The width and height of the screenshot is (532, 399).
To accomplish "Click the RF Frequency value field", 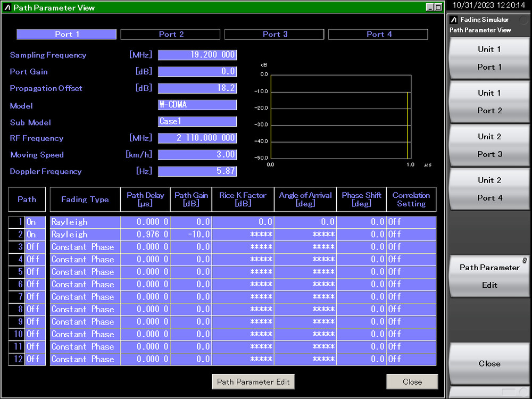I will (197, 138).
